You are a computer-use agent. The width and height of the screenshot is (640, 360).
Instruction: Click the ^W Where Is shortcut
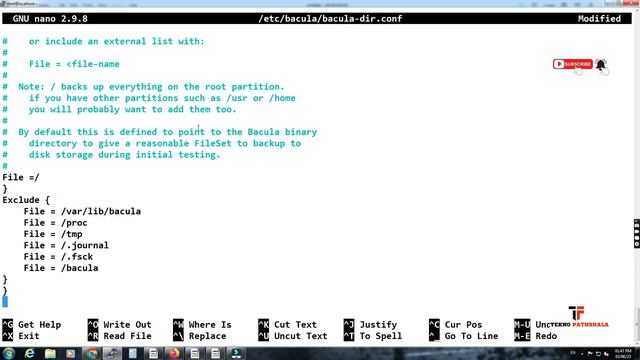click(x=202, y=324)
